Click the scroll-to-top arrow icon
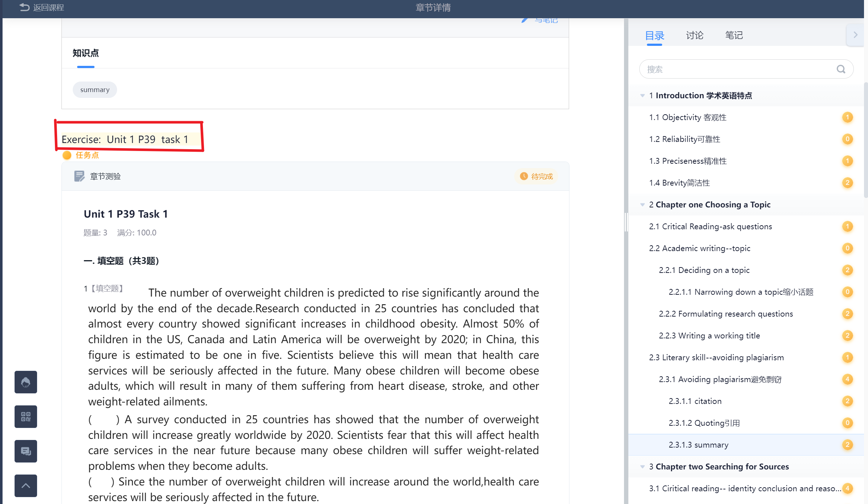 (25, 485)
